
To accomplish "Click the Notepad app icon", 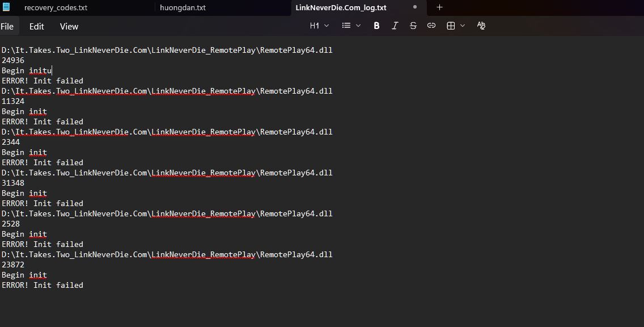I will coord(6,7).
